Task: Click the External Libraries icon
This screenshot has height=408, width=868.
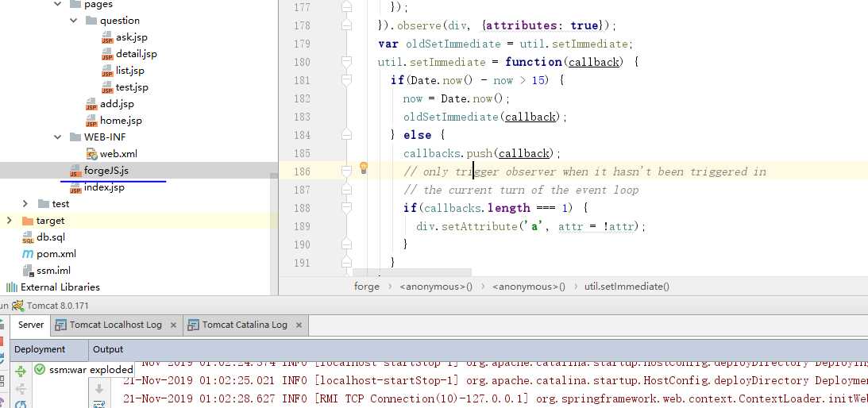Action: pyautogui.click(x=12, y=287)
